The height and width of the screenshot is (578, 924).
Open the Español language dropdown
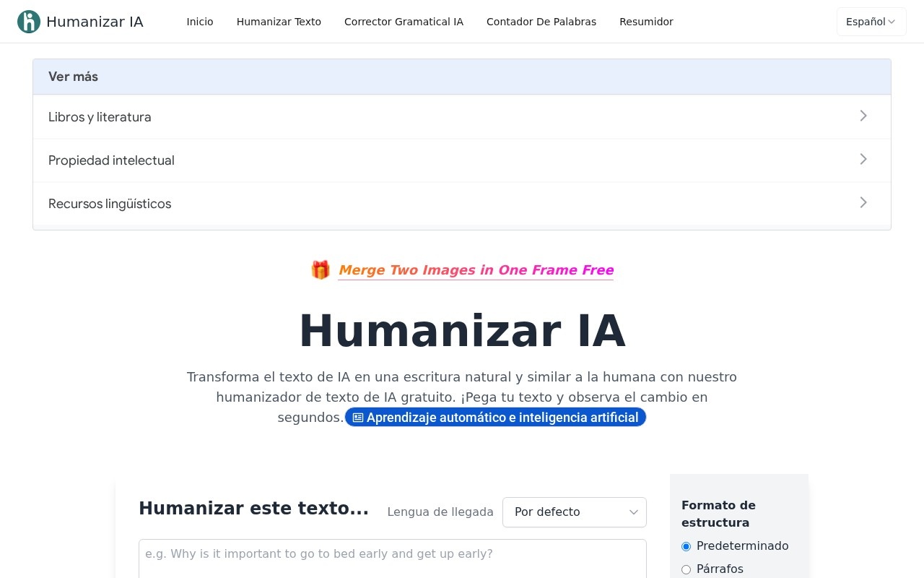[x=871, y=22]
